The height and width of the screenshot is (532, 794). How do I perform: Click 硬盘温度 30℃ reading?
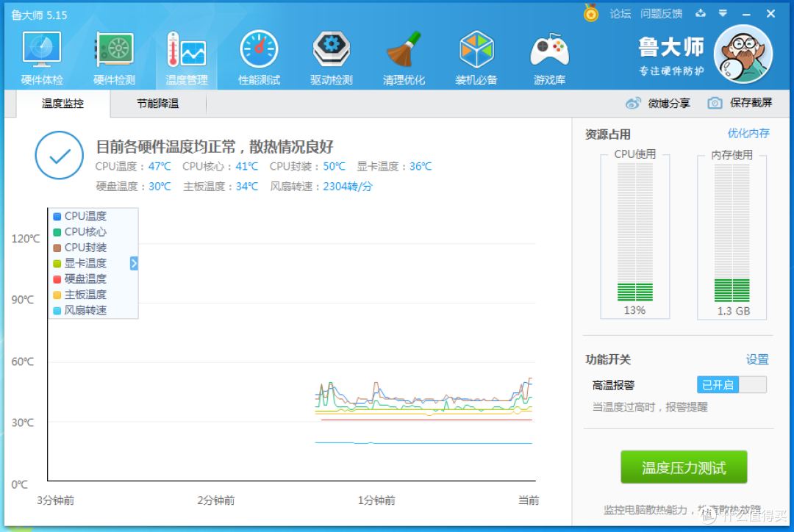coord(133,187)
